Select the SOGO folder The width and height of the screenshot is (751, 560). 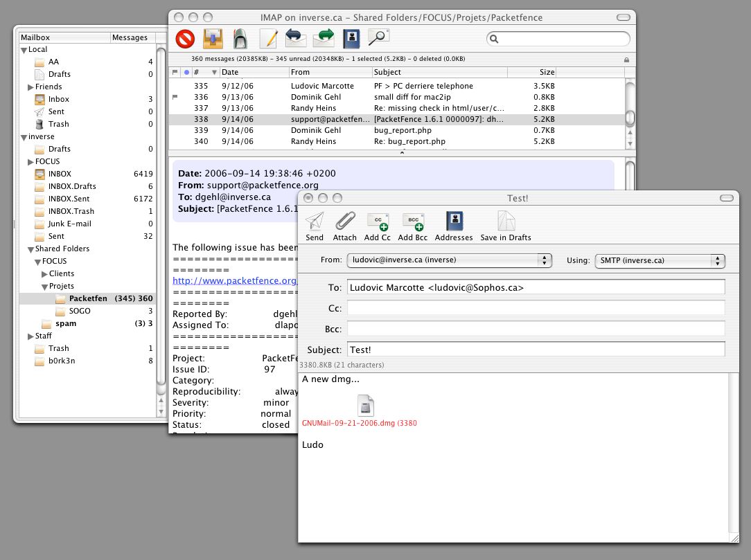click(x=80, y=311)
